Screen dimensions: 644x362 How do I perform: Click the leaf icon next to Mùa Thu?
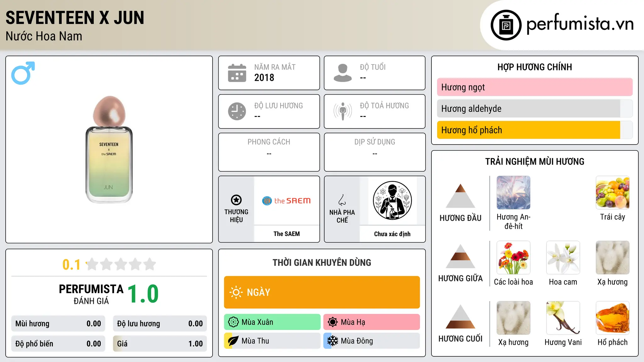(x=233, y=341)
